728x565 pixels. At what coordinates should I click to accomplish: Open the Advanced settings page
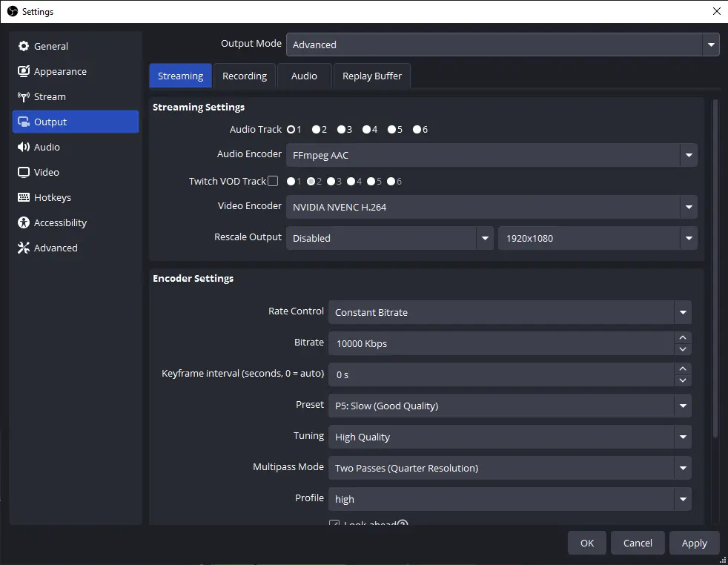pos(76,248)
